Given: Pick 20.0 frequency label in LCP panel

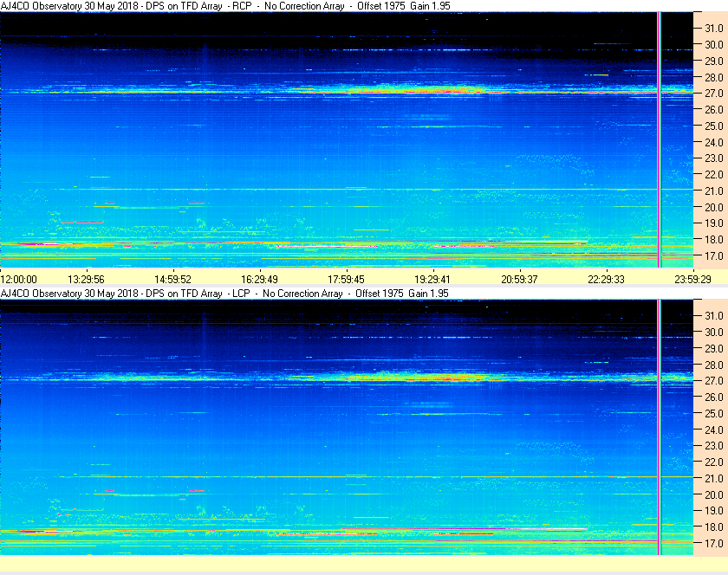Looking at the screenshot, I should tap(714, 494).
